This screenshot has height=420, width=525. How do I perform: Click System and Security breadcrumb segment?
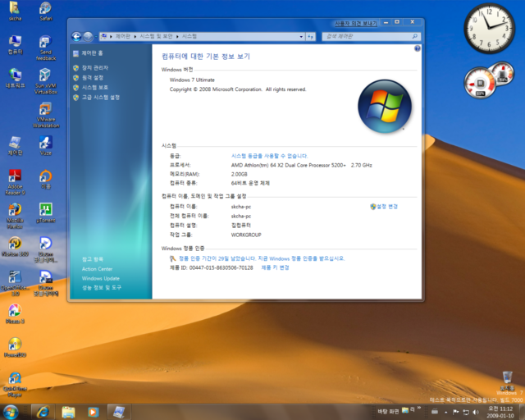[156, 36]
